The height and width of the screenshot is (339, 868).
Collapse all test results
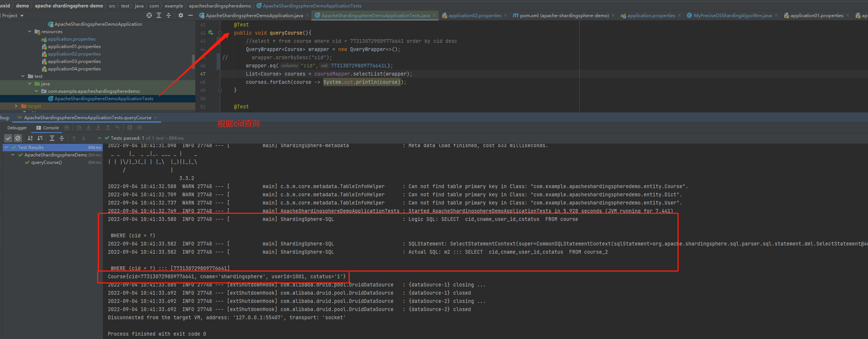[62, 138]
